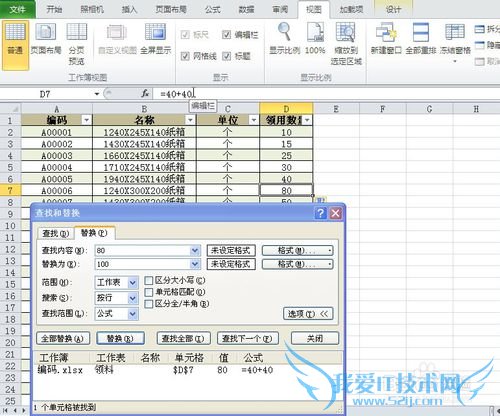Open the 查找范围 公式 dropdown
The image size is (500, 416).
click(x=133, y=314)
